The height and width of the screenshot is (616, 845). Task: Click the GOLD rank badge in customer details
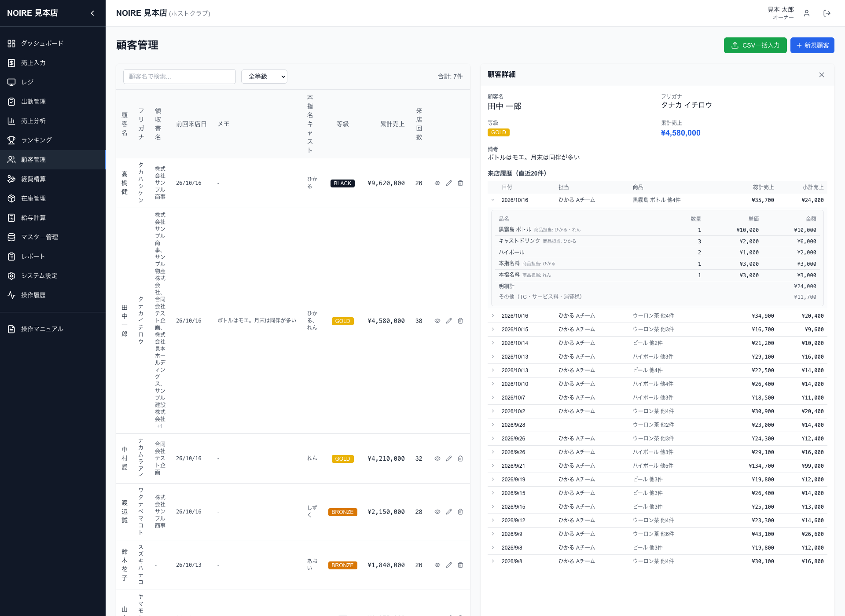click(498, 132)
